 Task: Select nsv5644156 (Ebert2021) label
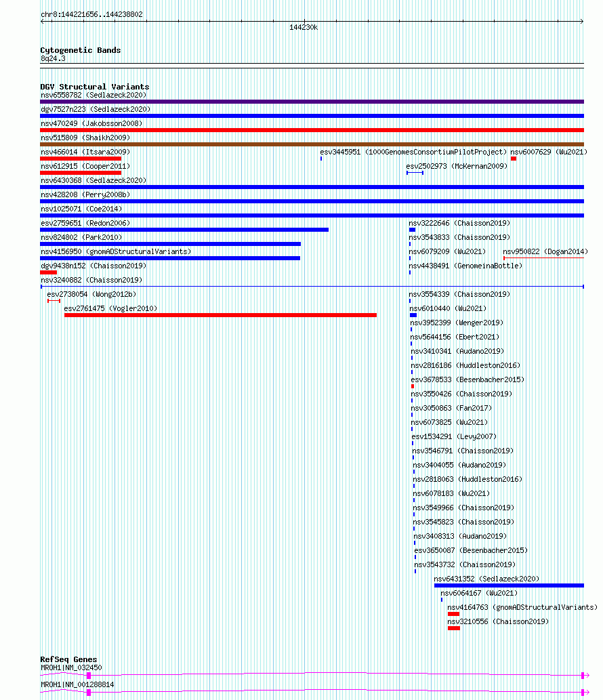click(x=455, y=337)
